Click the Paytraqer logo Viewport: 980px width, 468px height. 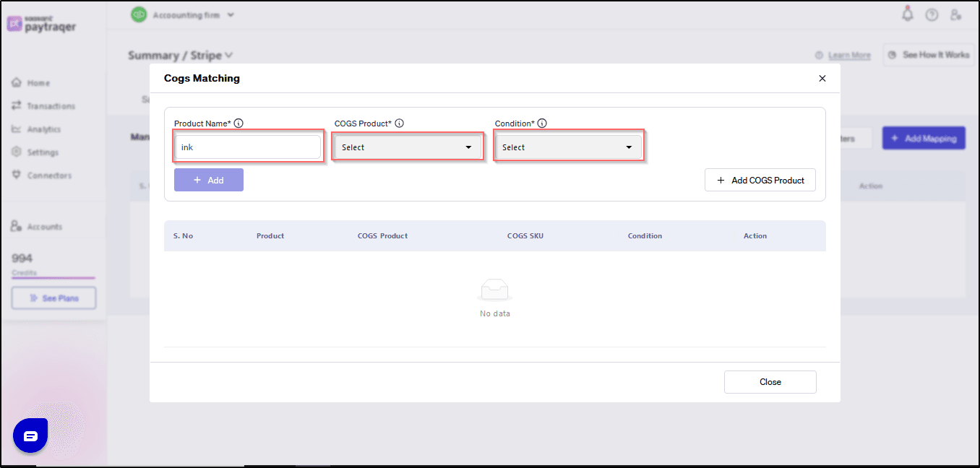click(42, 24)
